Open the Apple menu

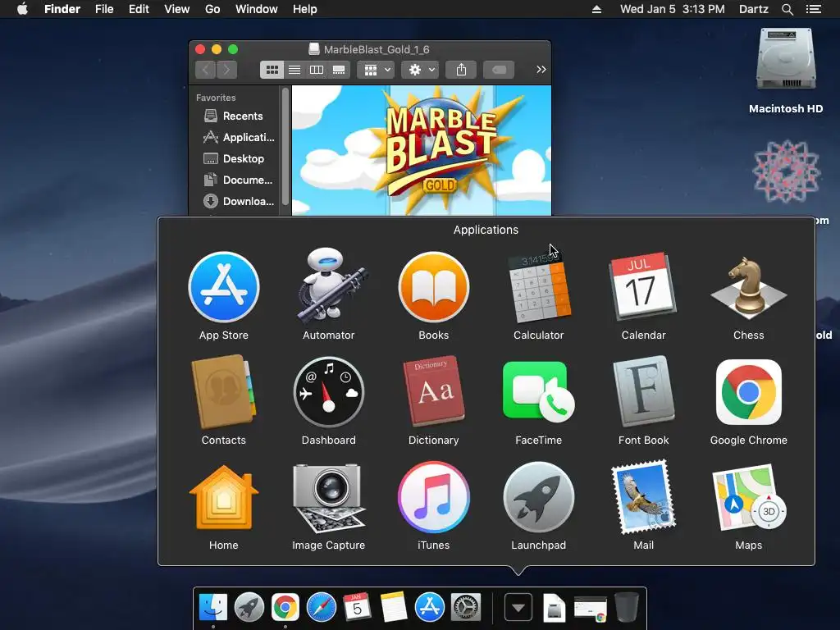click(x=22, y=9)
